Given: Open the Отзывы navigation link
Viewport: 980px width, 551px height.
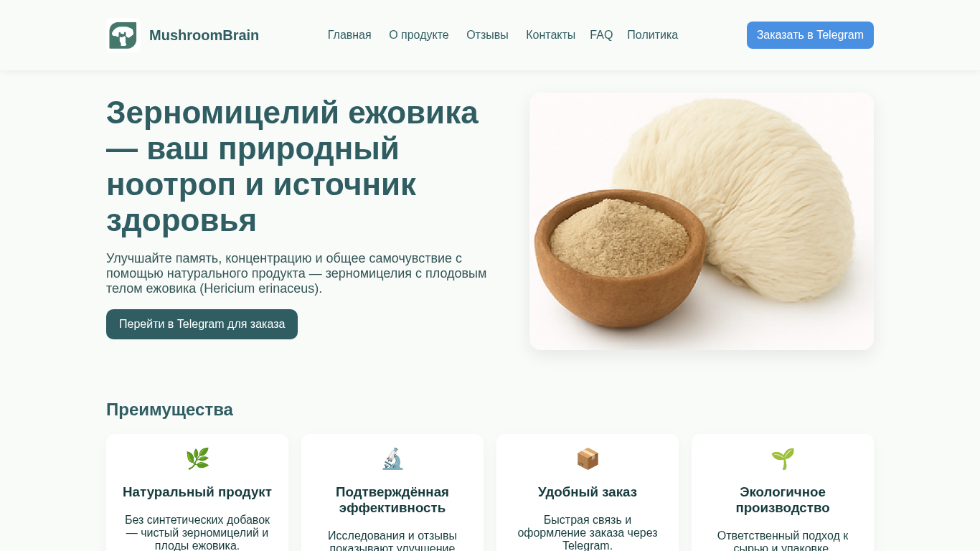Looking at the screenshot, I should click(x=487, y=35).
